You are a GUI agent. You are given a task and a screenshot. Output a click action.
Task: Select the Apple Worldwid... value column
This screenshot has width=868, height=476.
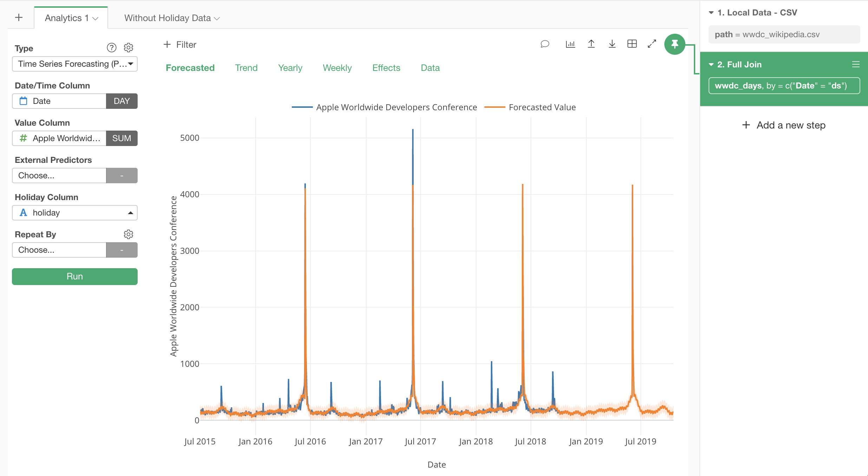(59, 138)
